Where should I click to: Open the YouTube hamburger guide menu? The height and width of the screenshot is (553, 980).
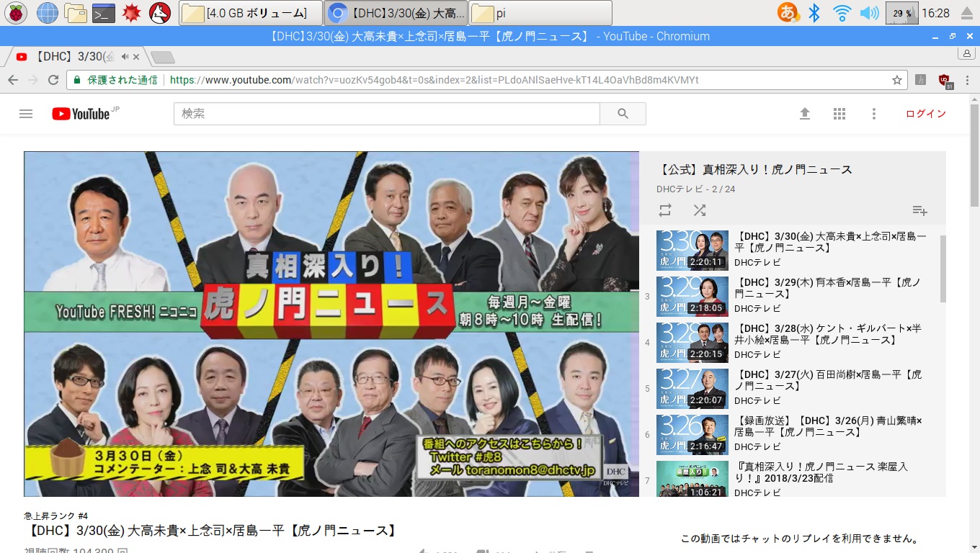(26, 114)
